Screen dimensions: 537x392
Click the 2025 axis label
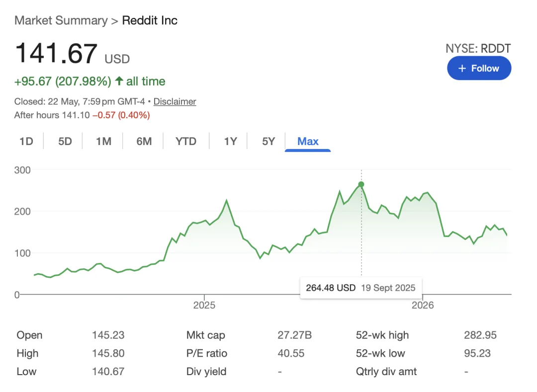[204, 305]
